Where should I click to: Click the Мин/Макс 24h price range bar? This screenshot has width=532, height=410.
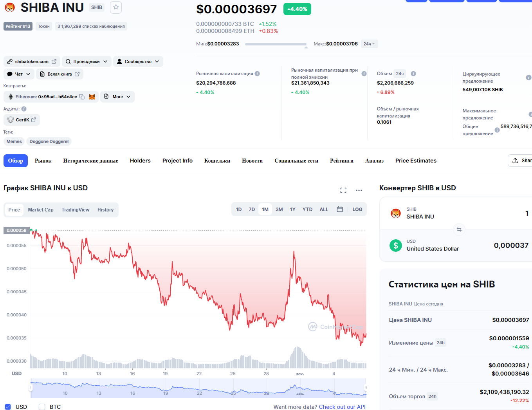pos(276,44)
